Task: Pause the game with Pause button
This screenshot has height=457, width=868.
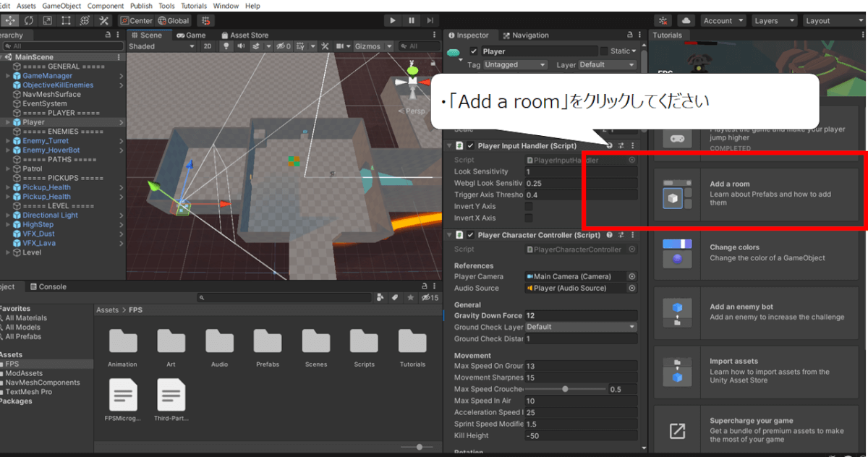Action: coord(412,20)
